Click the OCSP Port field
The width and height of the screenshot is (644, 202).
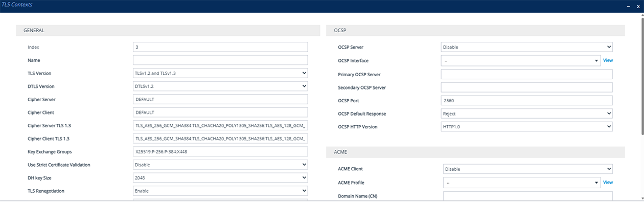coord(527,100)
